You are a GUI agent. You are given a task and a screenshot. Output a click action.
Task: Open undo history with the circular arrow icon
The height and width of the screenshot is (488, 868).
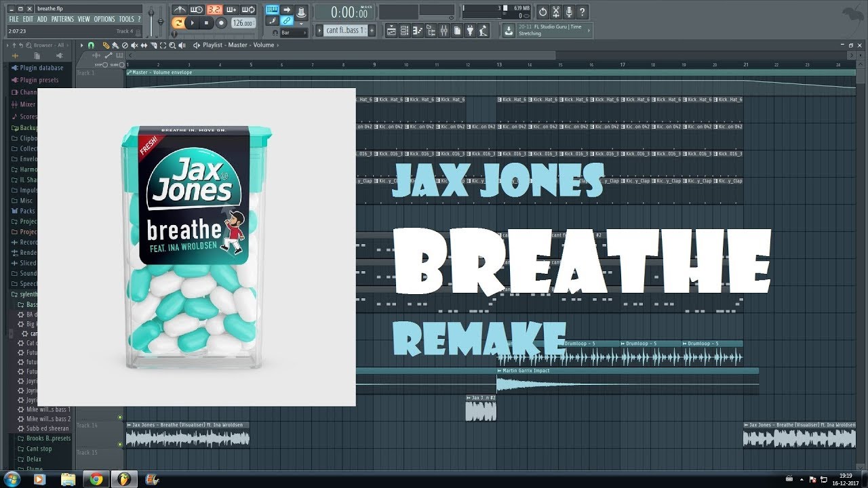tap(543, 12)
